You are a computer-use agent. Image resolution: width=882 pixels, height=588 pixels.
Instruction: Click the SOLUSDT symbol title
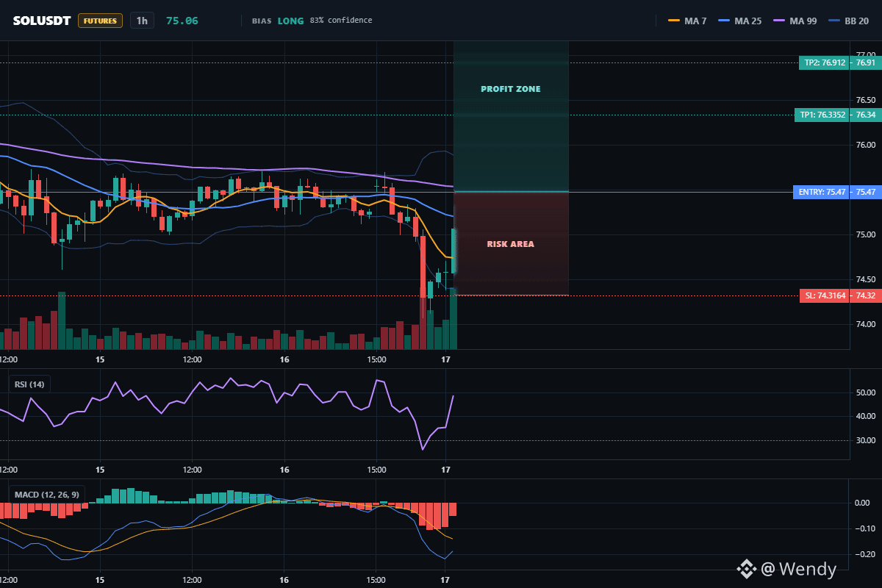click(x=42, y=21)
